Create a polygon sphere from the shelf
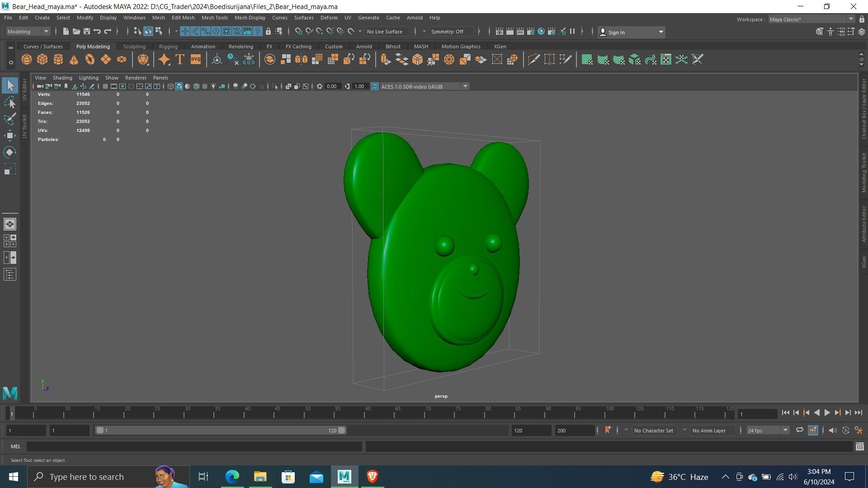 27,60
